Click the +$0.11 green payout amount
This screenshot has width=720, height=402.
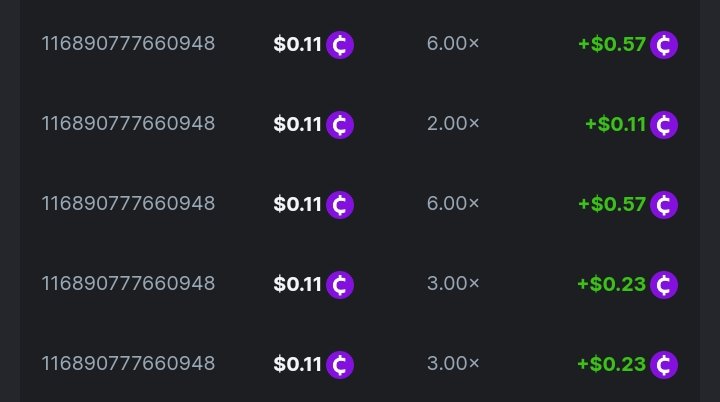(615, 125)
